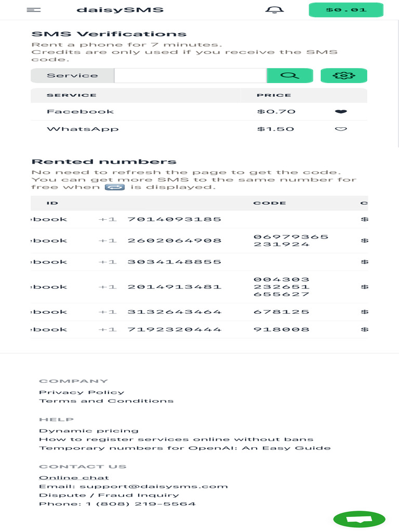Unfavorite Facebook with the filled heart

pyautogui.click(x=340, y=112)
